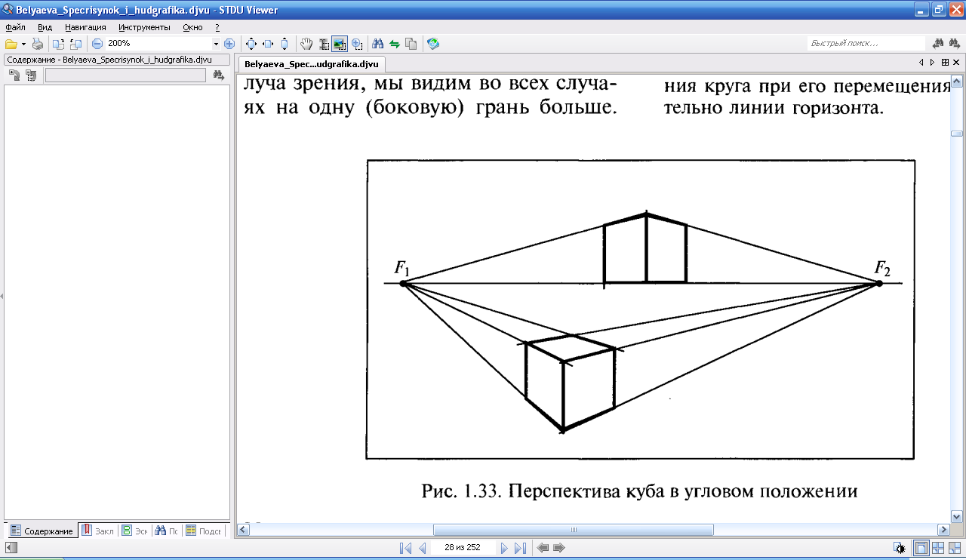Image resolution: width=966 pixels, height=560 pixels.
Task: Go to the first page
Action: (405, 548)
